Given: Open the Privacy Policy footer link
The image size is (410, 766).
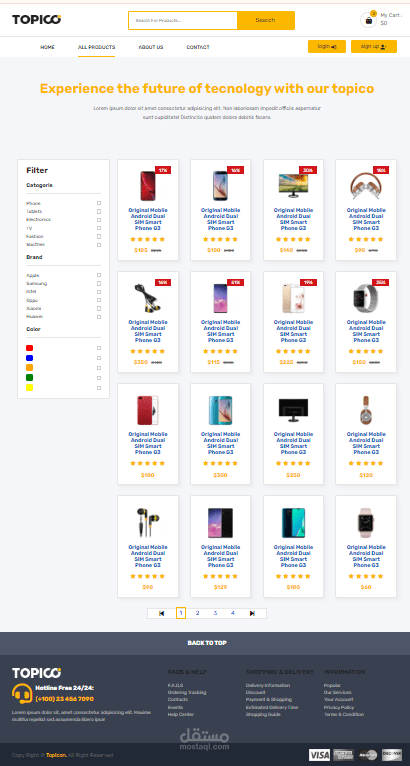Looking at the screenshot, I should (339, 707).
